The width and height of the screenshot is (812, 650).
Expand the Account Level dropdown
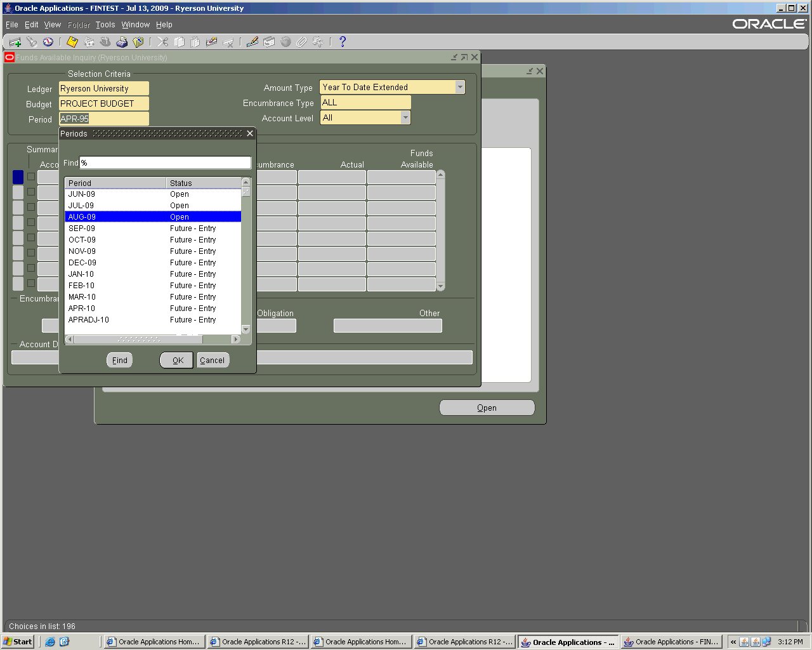click(x=405, y=118)
